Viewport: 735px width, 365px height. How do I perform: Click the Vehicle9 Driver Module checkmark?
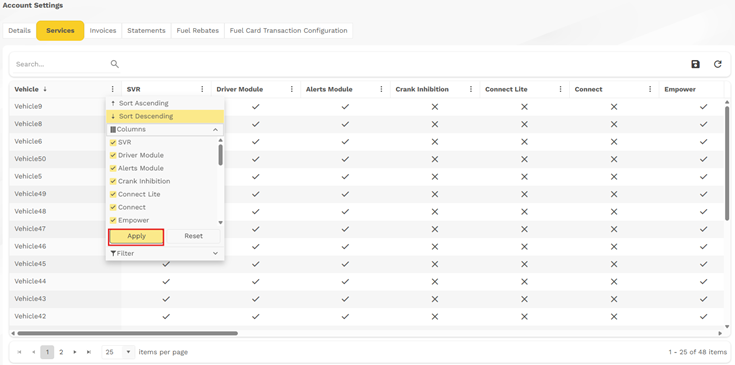(x=255, y=107)
